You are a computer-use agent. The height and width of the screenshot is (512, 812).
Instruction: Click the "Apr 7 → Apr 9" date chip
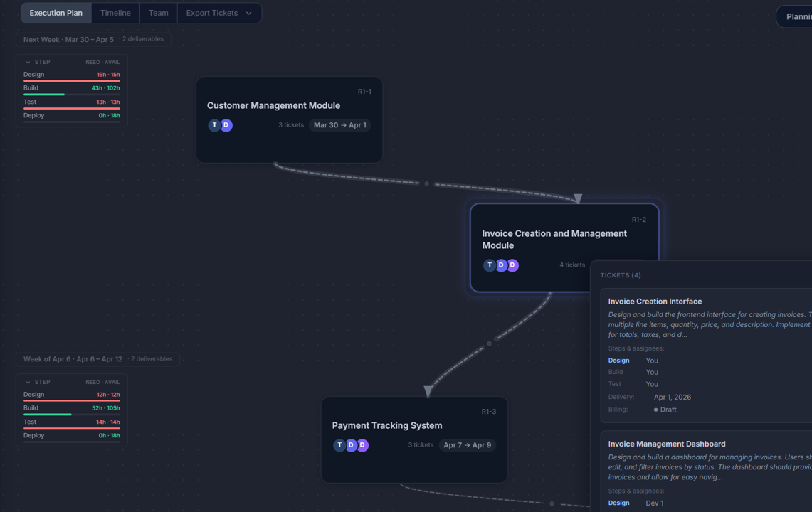pos(468,444)
